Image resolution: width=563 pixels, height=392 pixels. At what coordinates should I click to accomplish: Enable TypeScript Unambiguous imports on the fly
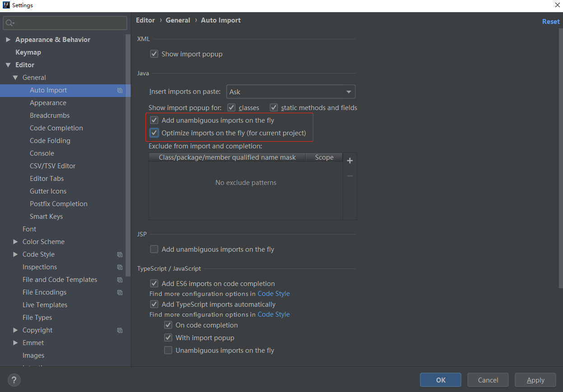[168, 350]
